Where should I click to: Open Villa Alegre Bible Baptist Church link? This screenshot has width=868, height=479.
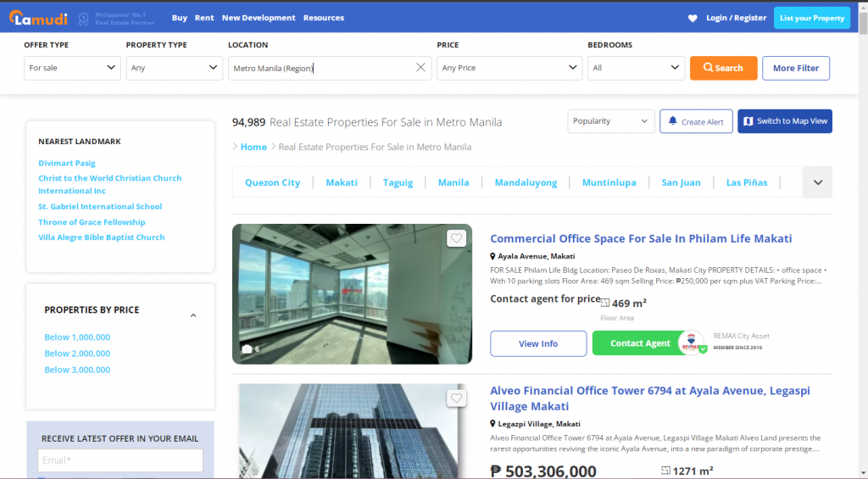(x=102, y=237)
